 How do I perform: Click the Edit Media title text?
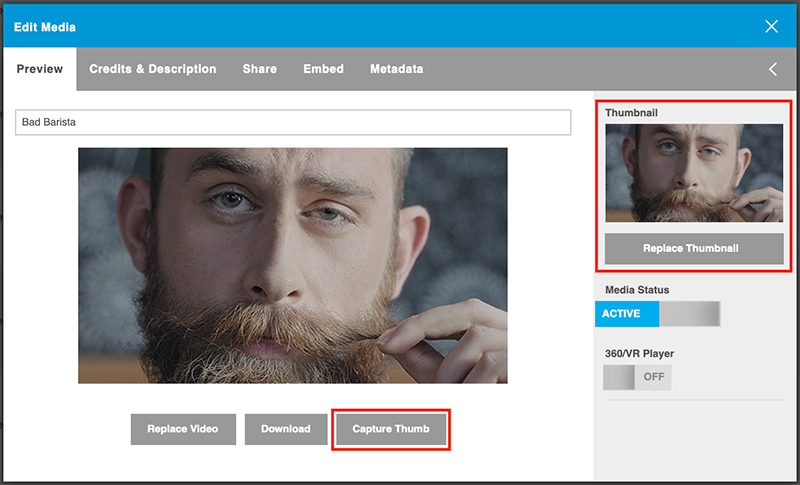coord(45,27)
